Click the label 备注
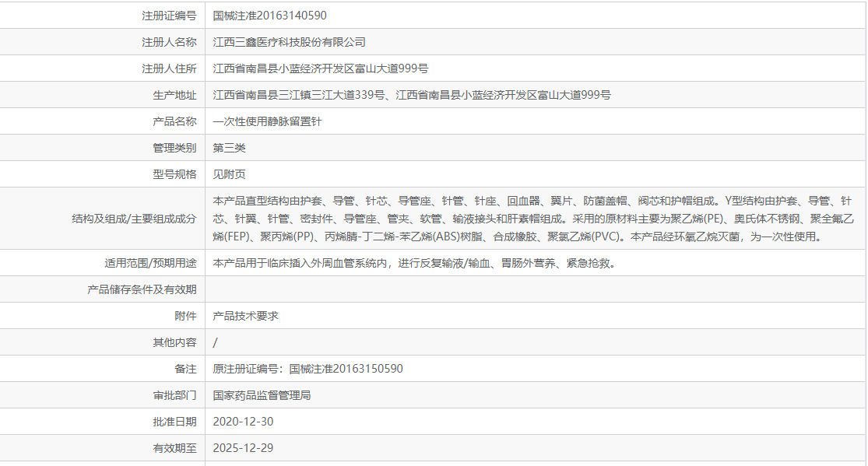868x466 pixels. tap(185, 370)
